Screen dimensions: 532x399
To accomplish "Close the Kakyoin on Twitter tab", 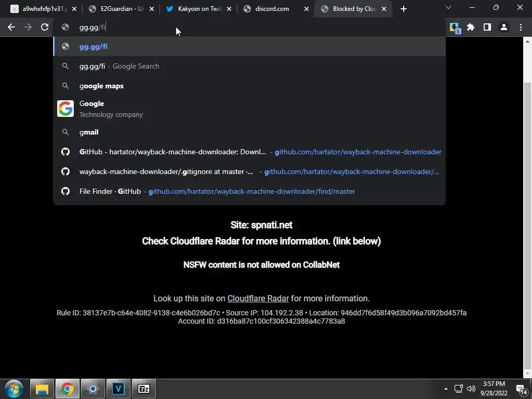I will click(229, 9).
